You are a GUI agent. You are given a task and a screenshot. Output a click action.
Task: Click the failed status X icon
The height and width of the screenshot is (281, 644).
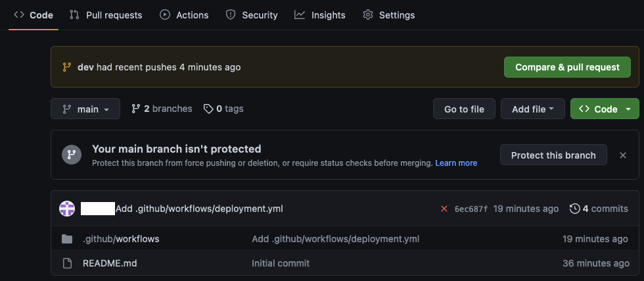pyautogui.click(x=444, y=209)
